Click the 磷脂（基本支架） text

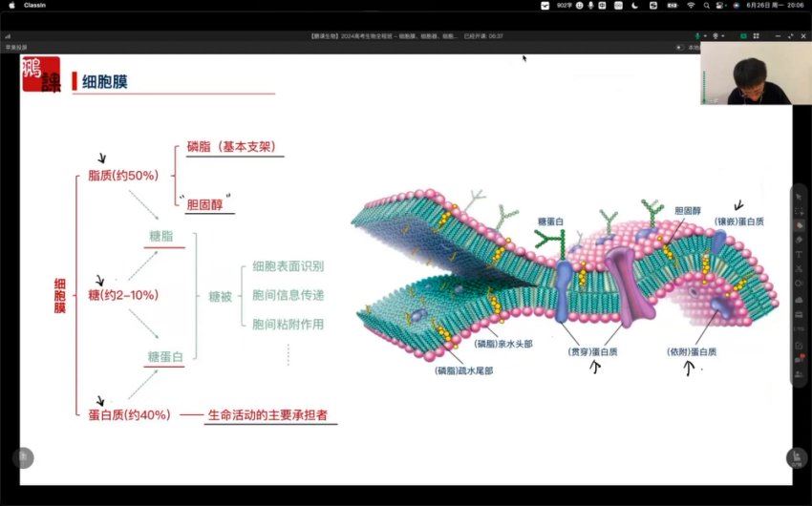click(231, 146)
